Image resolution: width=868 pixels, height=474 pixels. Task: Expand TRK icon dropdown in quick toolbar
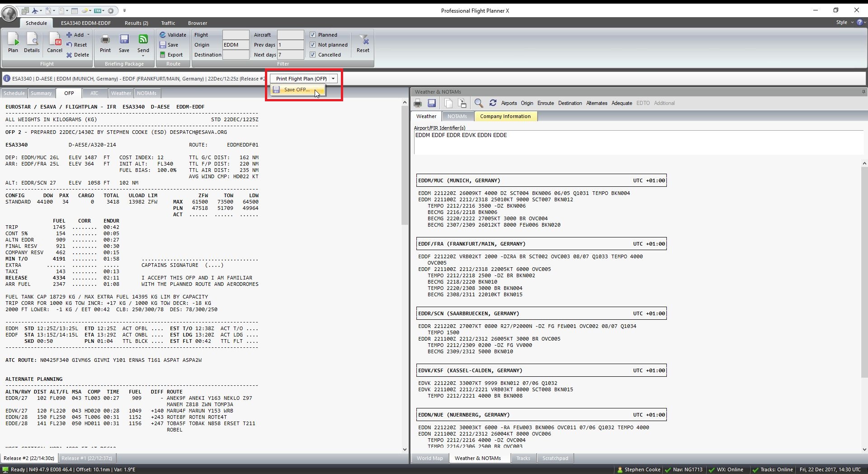[104, 11]
